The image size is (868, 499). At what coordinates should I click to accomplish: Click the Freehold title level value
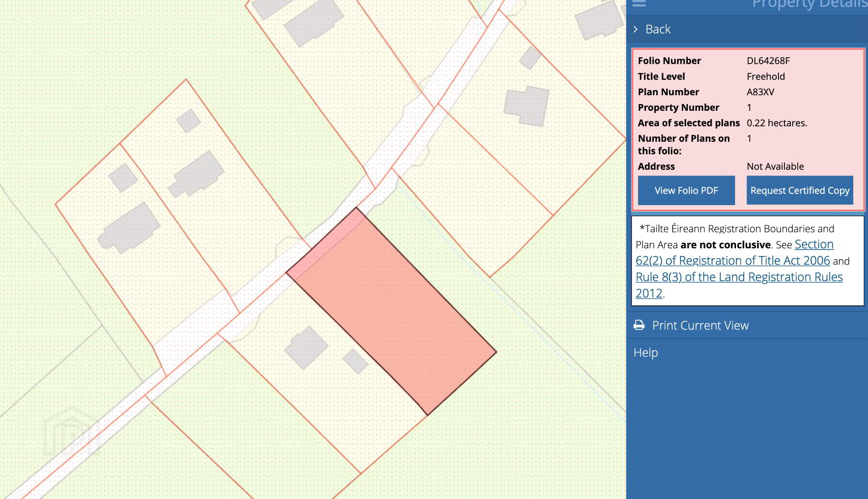click(766, 76)
